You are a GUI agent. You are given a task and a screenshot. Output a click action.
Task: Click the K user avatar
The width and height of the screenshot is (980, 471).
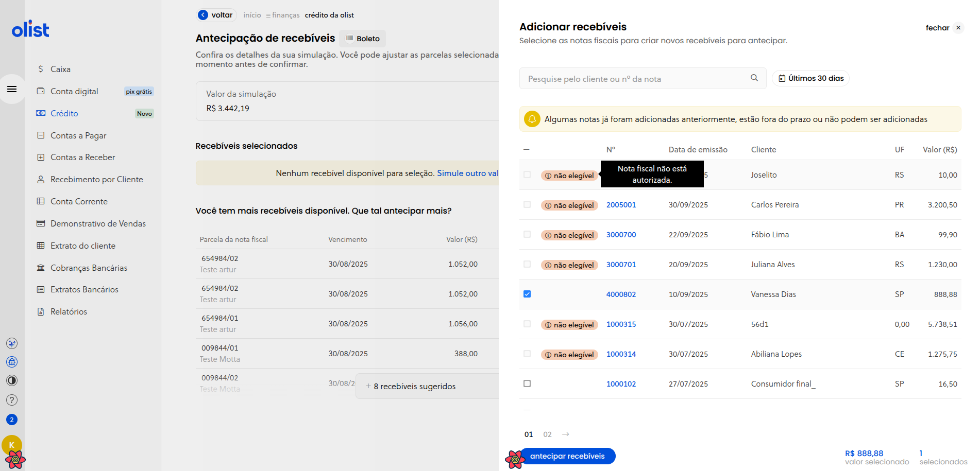pyautogui.click(x=12, y=445)
